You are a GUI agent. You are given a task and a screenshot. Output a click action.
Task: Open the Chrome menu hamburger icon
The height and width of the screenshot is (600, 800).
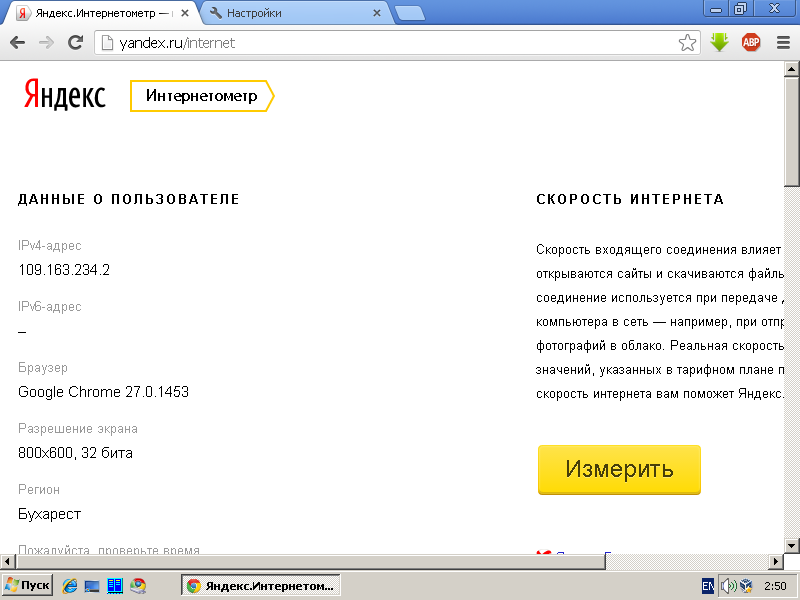pyautogui.click(x=783, y=43)
